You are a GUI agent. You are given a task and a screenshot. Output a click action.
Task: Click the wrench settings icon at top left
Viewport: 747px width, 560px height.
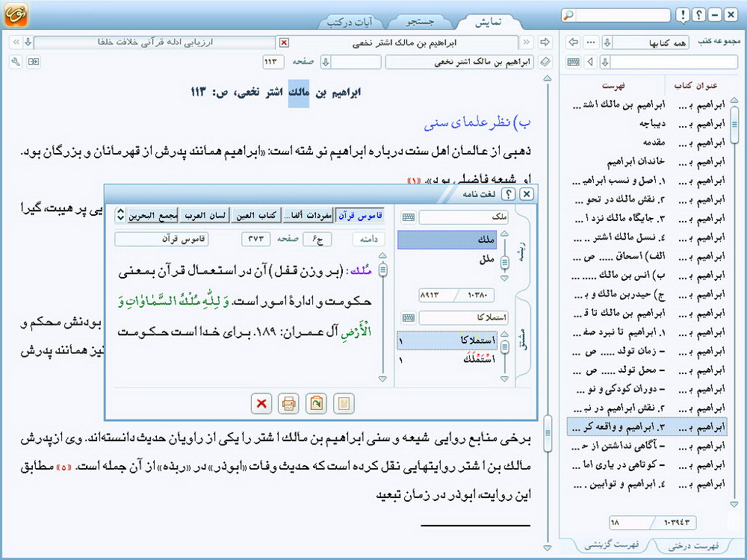click(16, 62)
